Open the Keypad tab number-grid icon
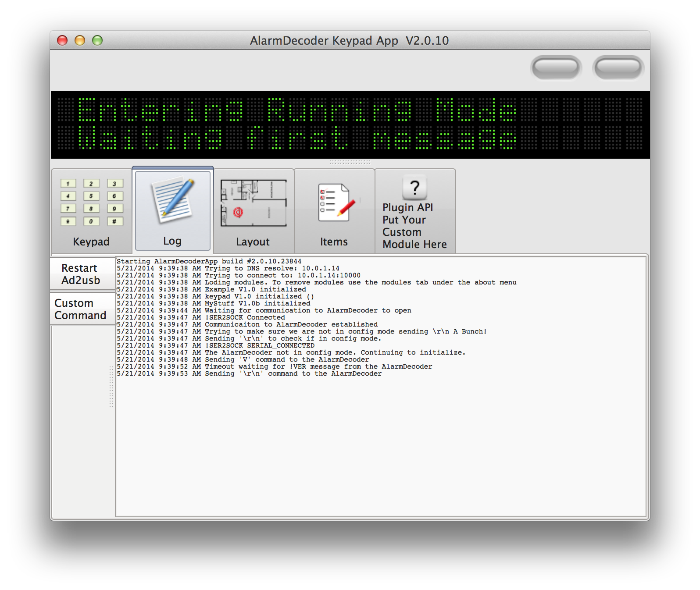 pos(92,202)
